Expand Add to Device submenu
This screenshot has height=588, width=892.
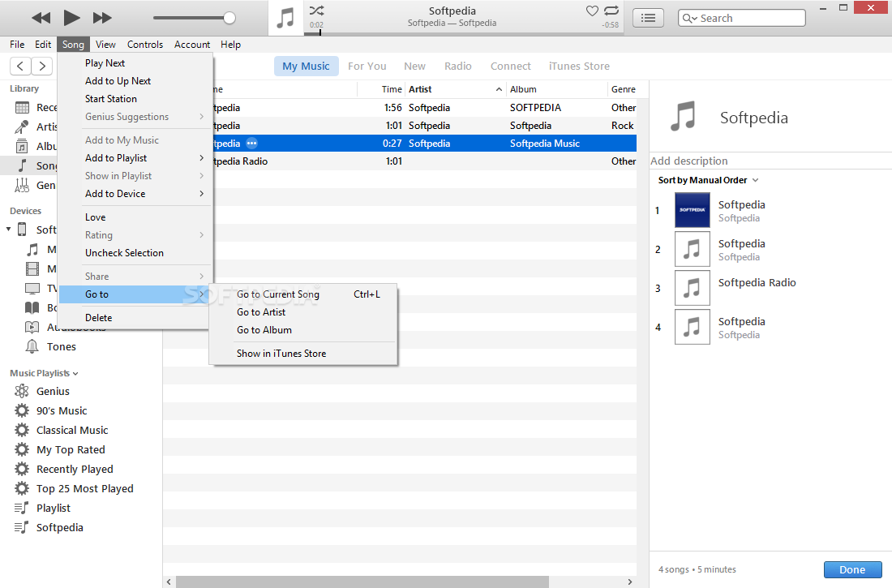(x=135, y=194)
